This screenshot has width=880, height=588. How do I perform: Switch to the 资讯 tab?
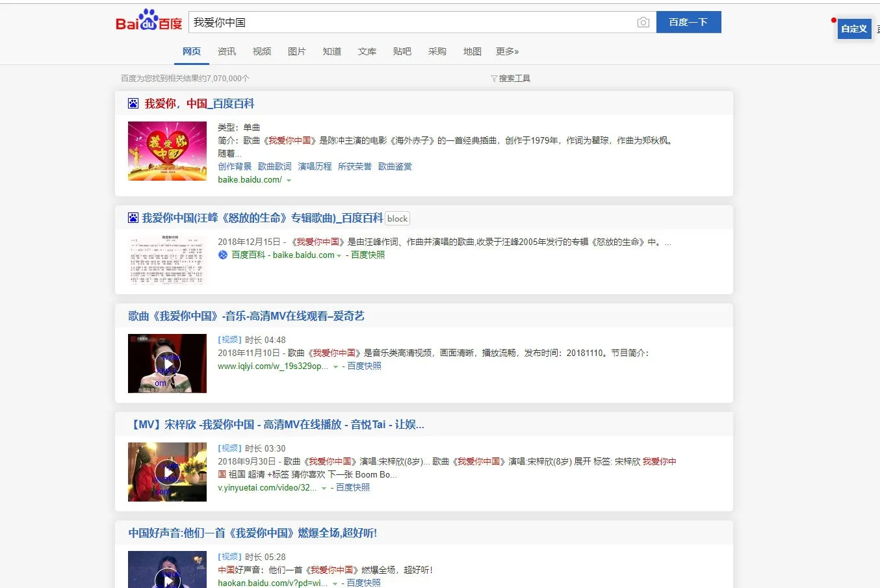[x=227, y=51]
